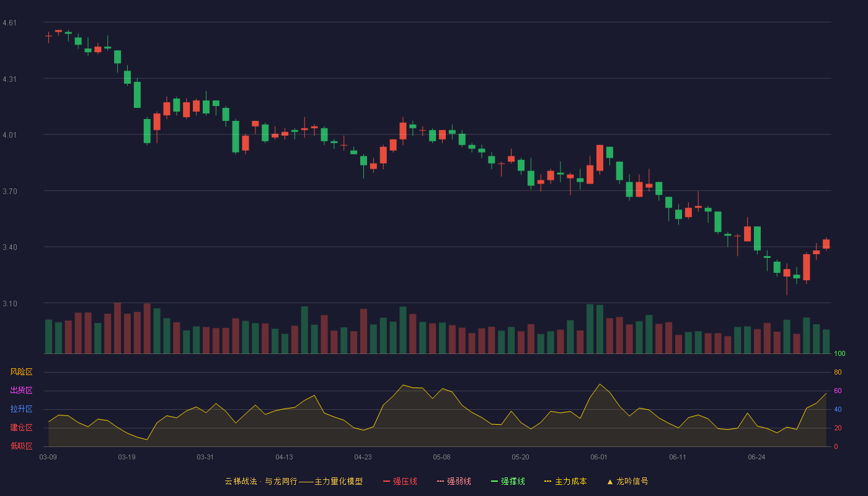Toggle the 主力成本 legend entry

point(565,481)
